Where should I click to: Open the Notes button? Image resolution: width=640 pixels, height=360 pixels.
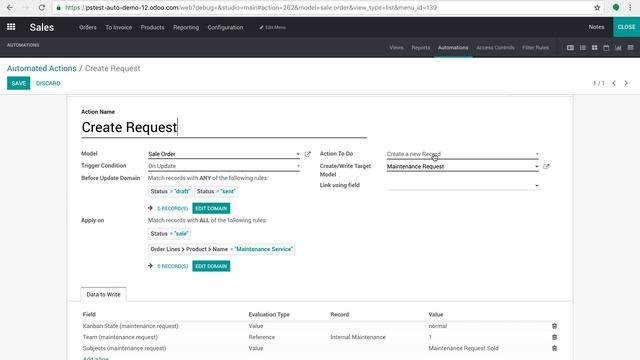tap(596, 27)
